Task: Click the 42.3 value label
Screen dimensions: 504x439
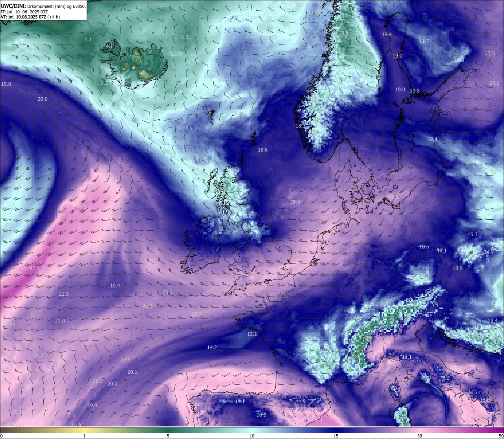Action: tap(34, 269)
